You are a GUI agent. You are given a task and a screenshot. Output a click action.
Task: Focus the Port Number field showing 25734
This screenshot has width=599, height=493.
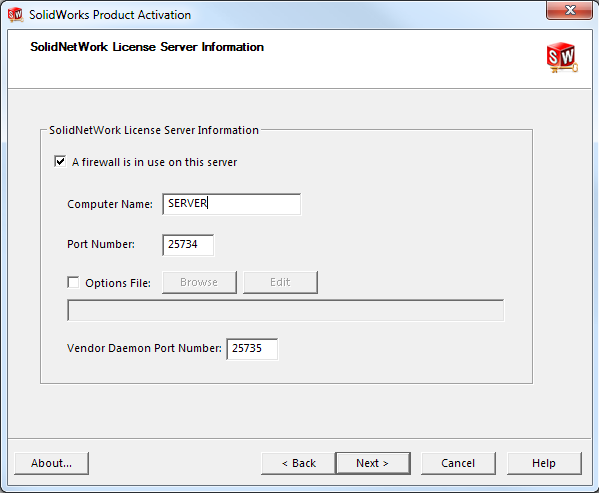[x=188, y=245]
